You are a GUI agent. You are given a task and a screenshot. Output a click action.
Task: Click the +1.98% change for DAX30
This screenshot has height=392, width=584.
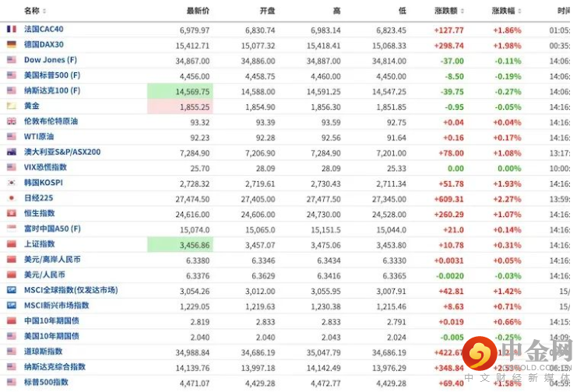(x=507, y=46)
